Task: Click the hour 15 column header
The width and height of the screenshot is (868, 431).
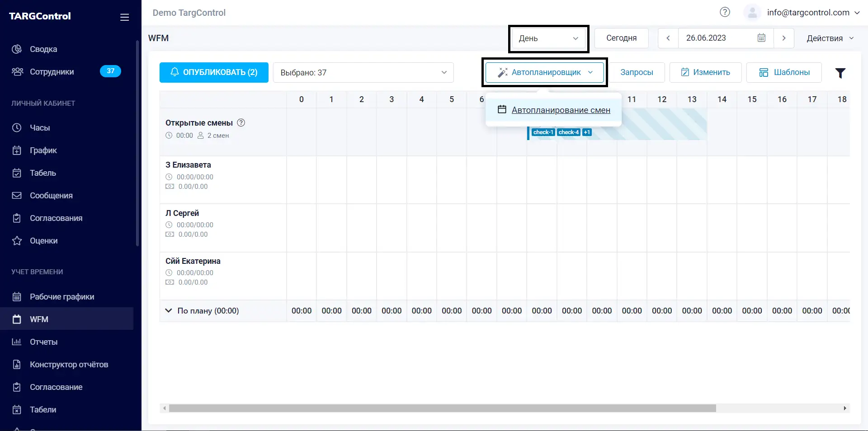Action: coord(752,99)
